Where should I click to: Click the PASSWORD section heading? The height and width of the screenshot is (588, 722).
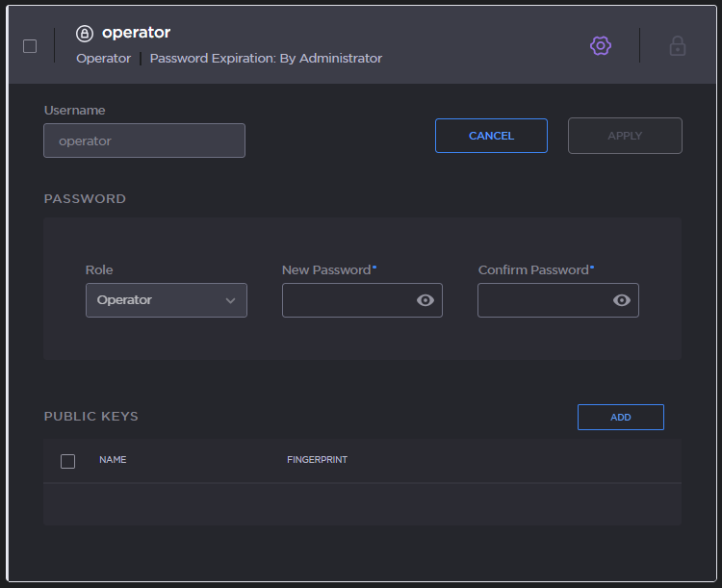85,199
